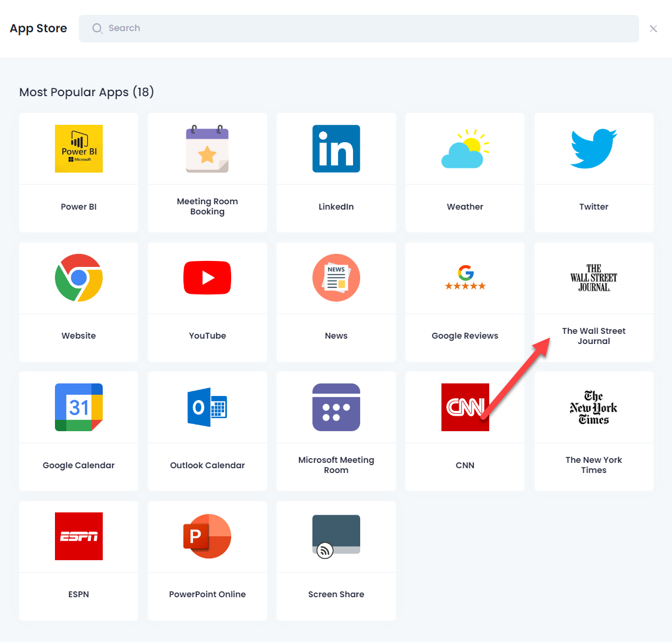Open the Power BI app icon
Screen dimensions: 672x642
(x=79, y=149)
